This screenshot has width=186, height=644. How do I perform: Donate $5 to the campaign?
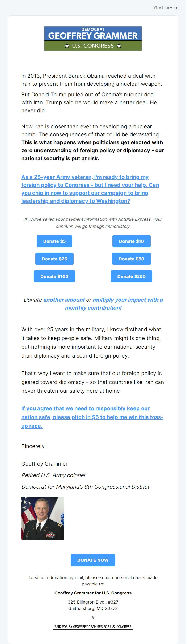54,241
